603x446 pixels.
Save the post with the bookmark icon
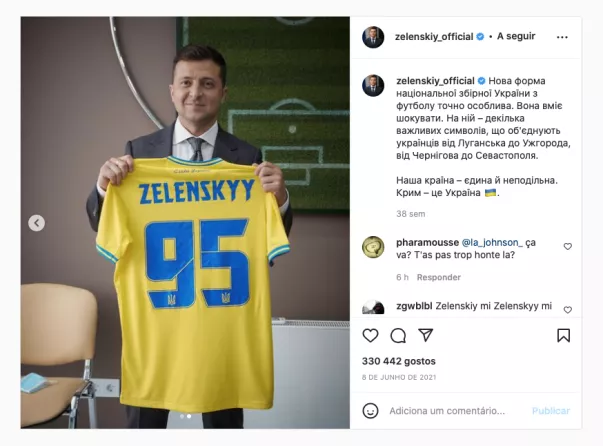[563, 335]
